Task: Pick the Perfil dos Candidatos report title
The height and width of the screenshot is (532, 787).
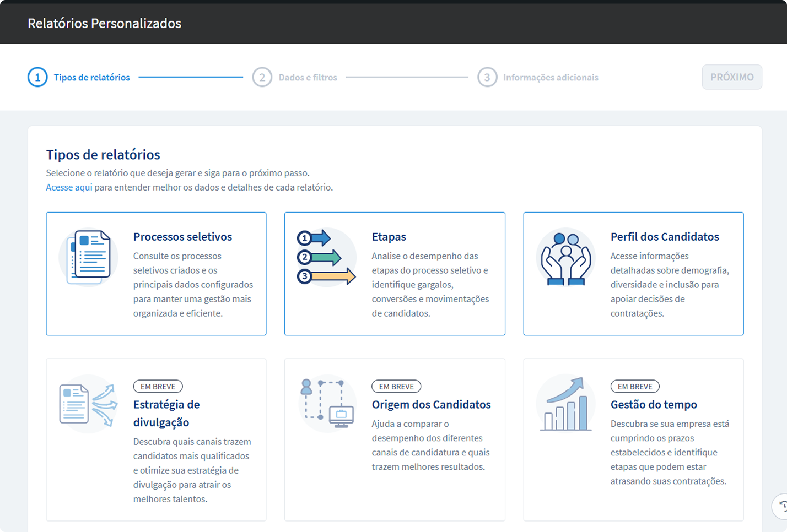Action: point(665,237)
